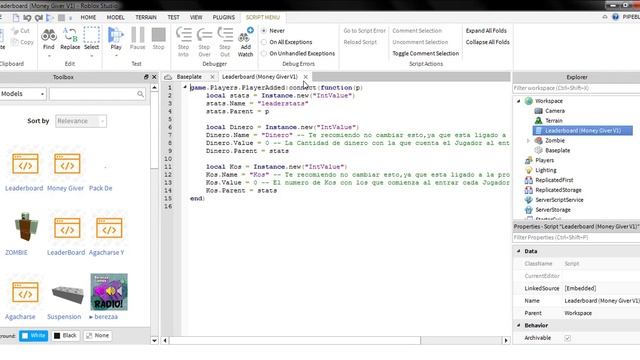Copy the selection using Copy icon

22,42
